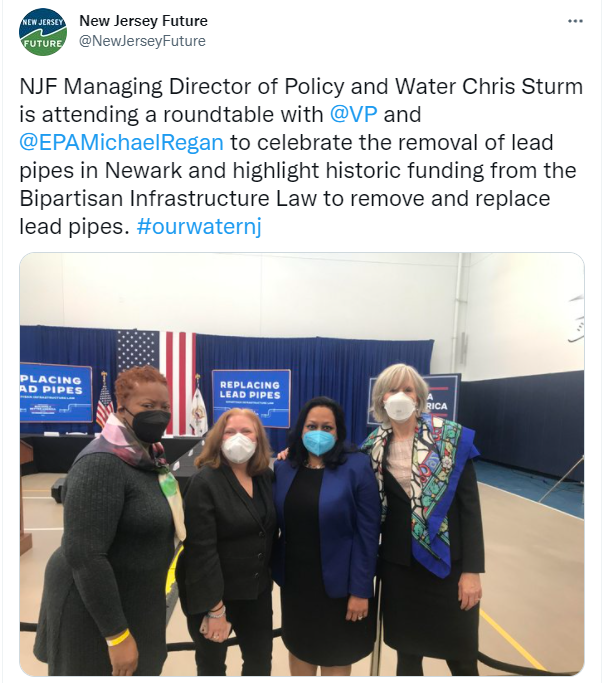Click the woman in the black jacket

tap(230, 540)
